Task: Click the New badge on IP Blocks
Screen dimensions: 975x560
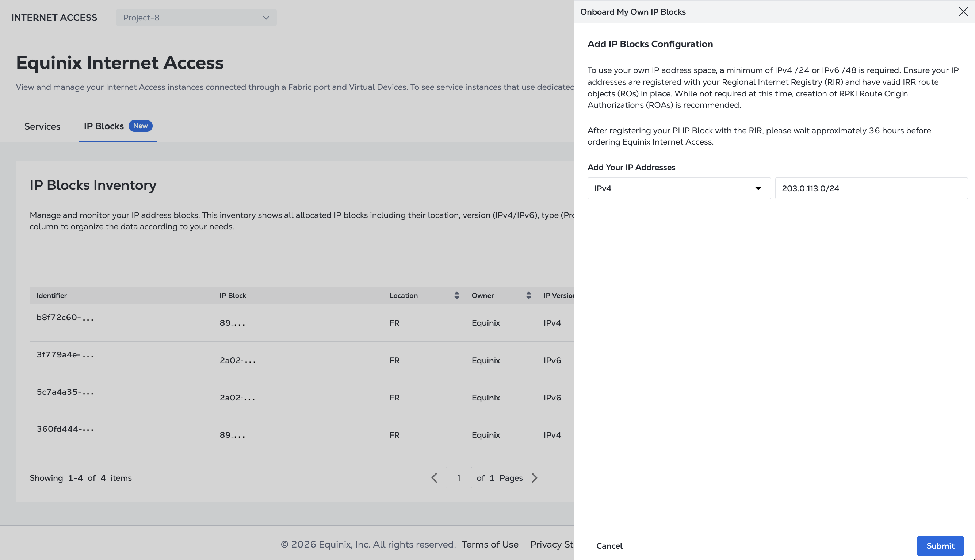Action: 140,126
